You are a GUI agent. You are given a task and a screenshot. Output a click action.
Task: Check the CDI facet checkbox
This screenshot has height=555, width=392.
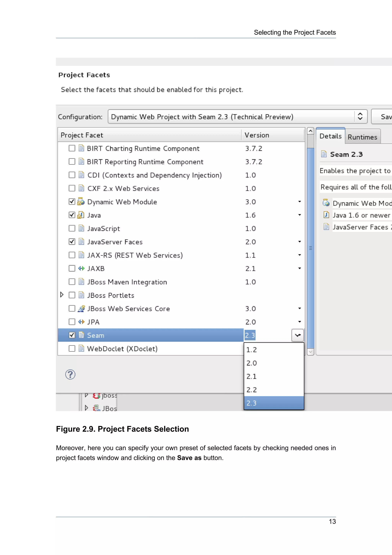click(x=72, y=175)
